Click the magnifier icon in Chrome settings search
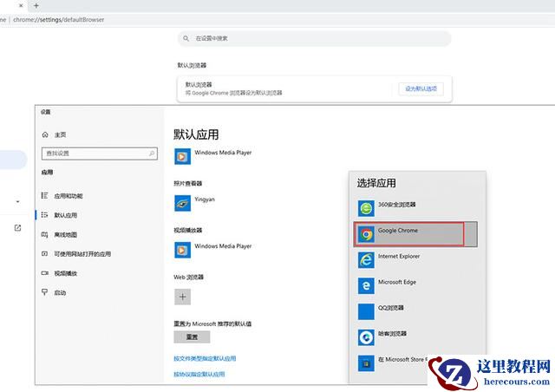The height and width of the screenshot is (392, 555). tap(186, 38)
